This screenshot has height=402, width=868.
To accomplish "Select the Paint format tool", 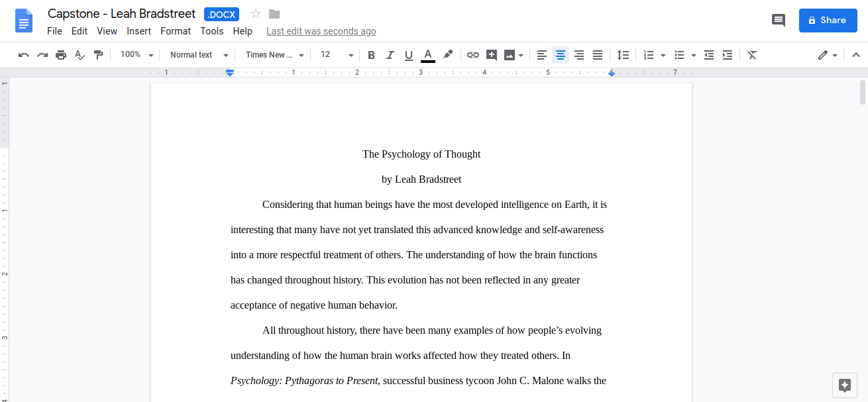I will click(98, 55).
